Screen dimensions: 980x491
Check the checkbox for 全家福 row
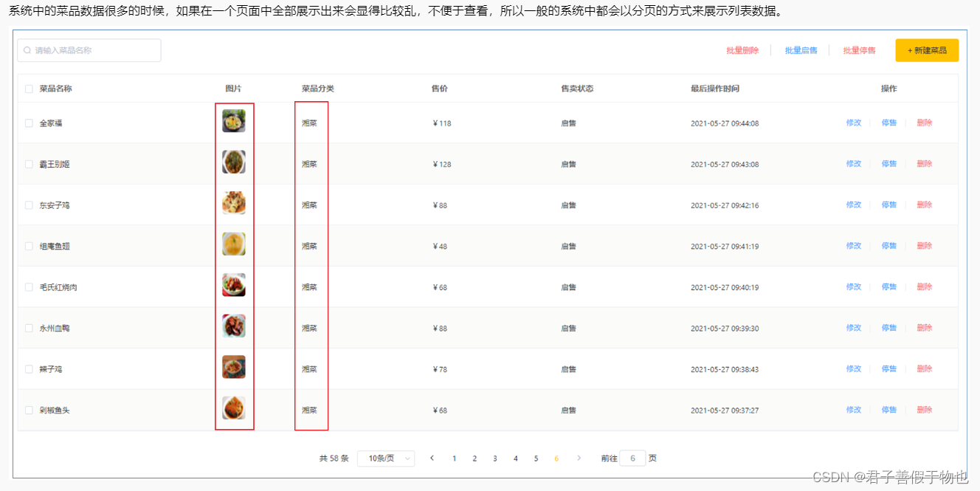28,123
